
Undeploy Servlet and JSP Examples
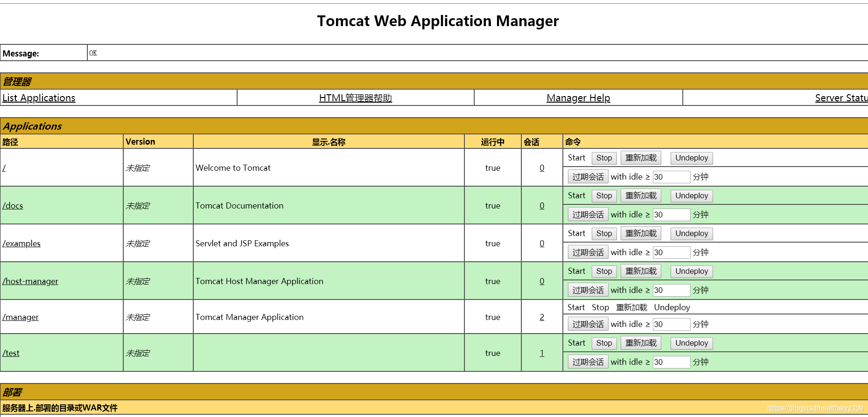click(692, 234)
